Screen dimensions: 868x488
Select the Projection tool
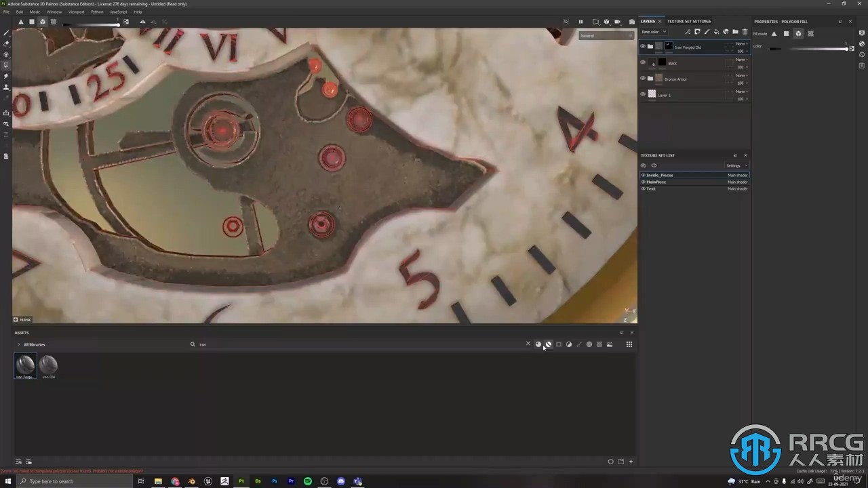[6, 54]
